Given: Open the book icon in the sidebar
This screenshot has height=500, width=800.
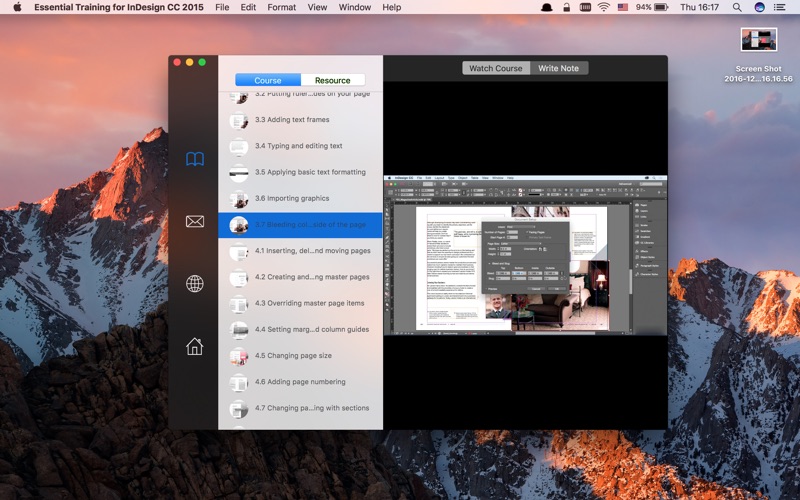Looking at the screenshot, I should tap(195, 159).
